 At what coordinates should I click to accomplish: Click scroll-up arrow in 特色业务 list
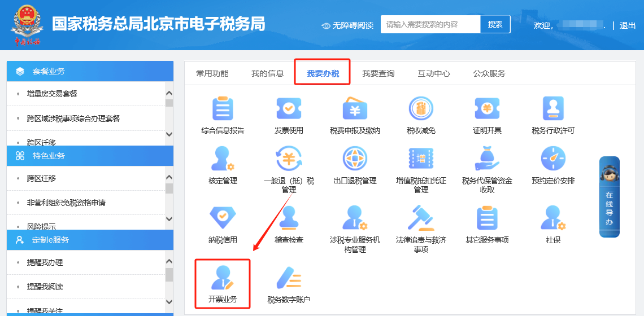pos(169,178)
